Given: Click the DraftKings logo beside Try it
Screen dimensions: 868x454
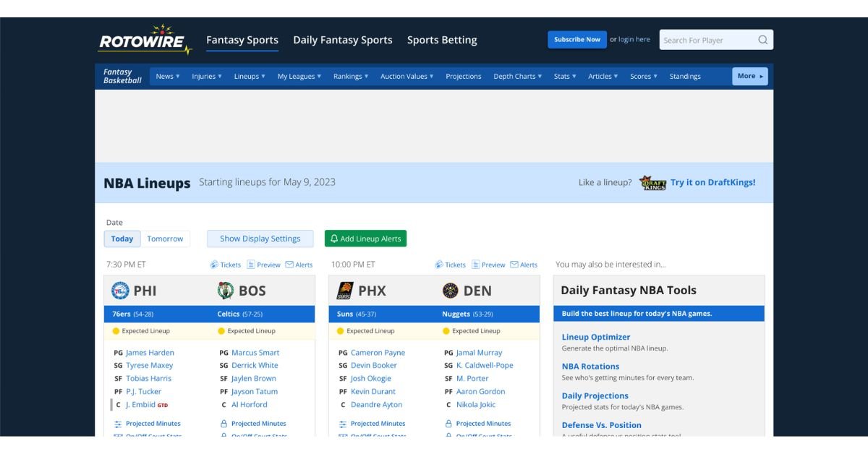Looking at the screenshot, I should pyautogui.click(x=653, y=182).
